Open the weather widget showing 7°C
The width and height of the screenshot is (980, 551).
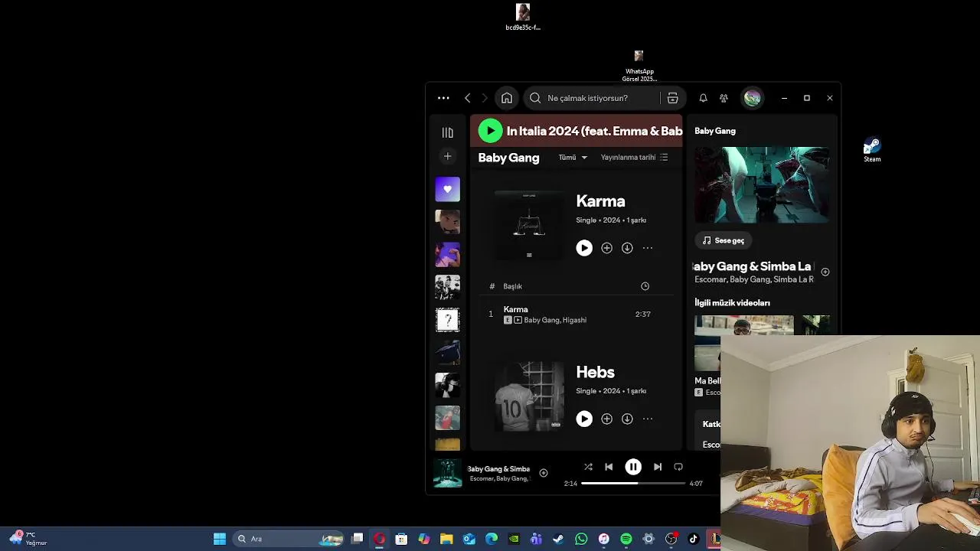pyautogui.click(x=29, y=539)
